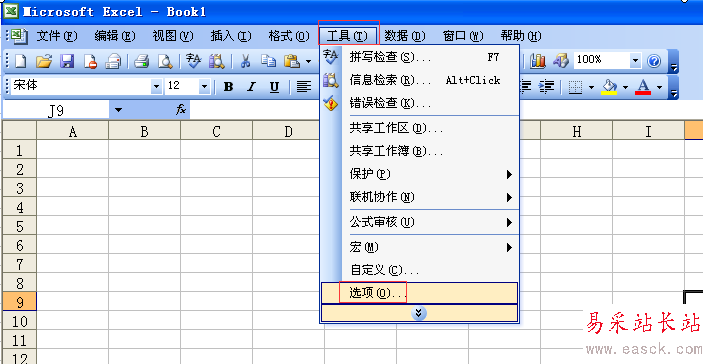The width and height of the screenshot is (703, 364).
Task: Expand the 宏(M) submenu
Action: [x=420, y=247]
